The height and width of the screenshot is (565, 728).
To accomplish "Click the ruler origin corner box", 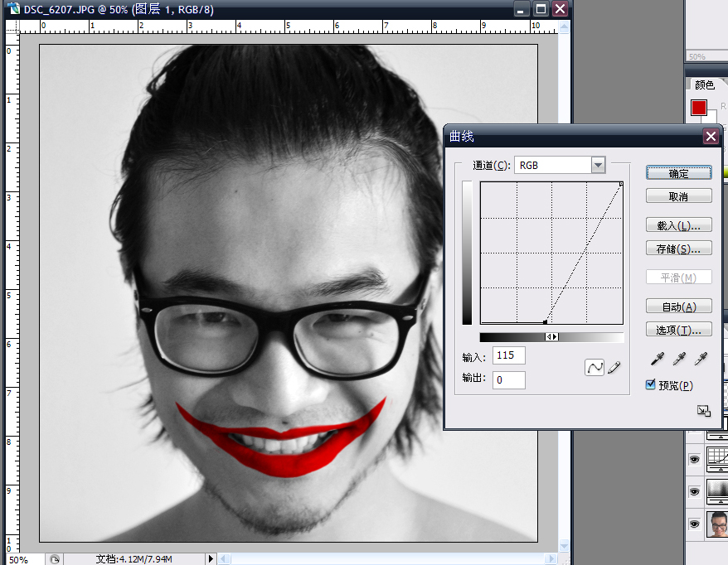I will tap(12, 27).
